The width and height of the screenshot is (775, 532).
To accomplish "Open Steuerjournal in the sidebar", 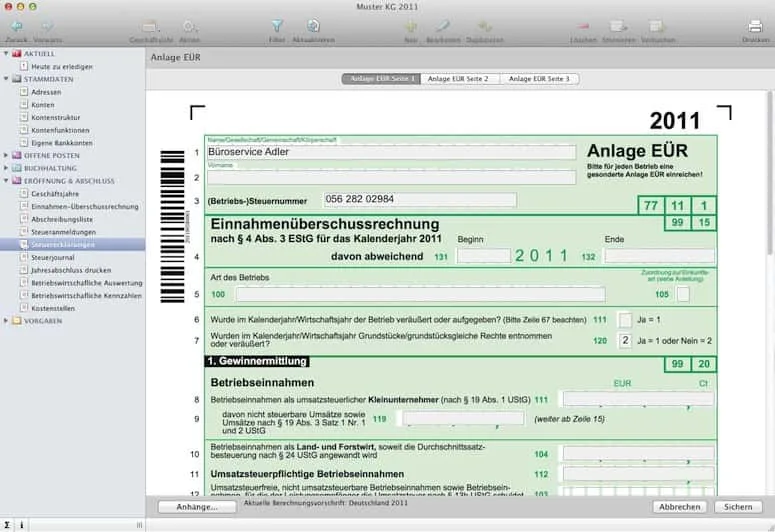I will [52, 257].
